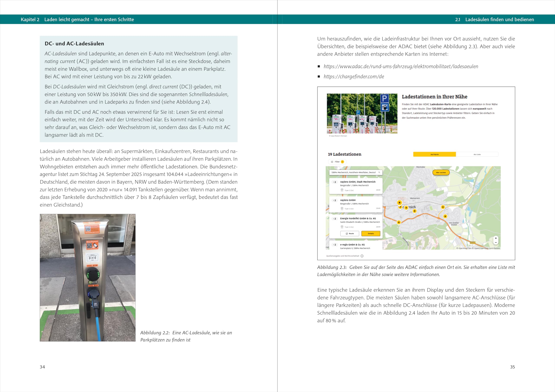The height and width of the screenshot is (392, 555).
Task: Zoom out the map with the minus control
Action: pos(496,242)
